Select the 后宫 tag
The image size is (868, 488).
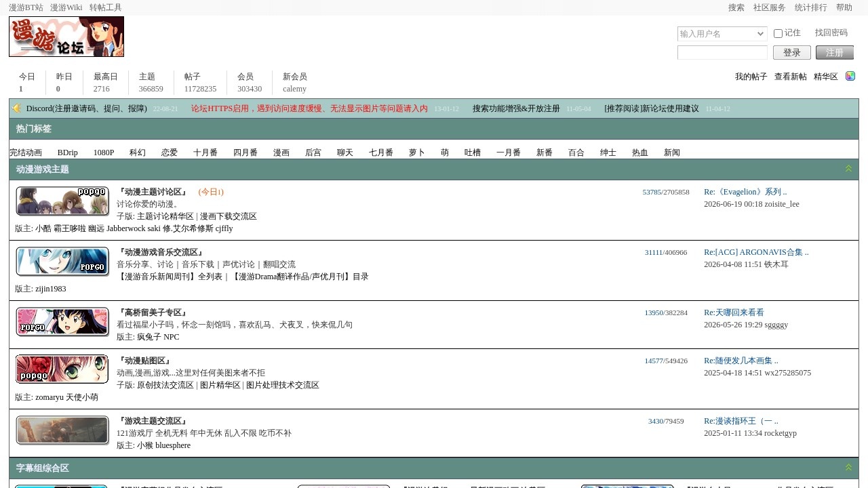coord(313,152)
